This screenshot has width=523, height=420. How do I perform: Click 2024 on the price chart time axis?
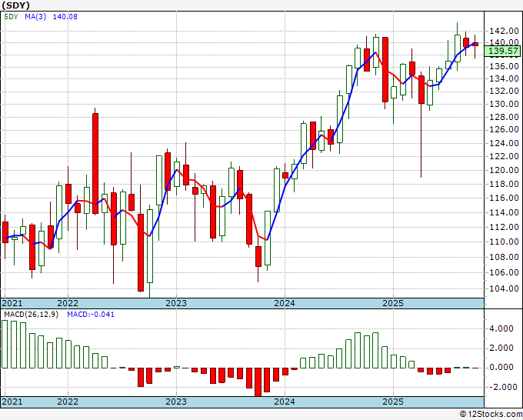pyautogui.click(x=285, y=303)
